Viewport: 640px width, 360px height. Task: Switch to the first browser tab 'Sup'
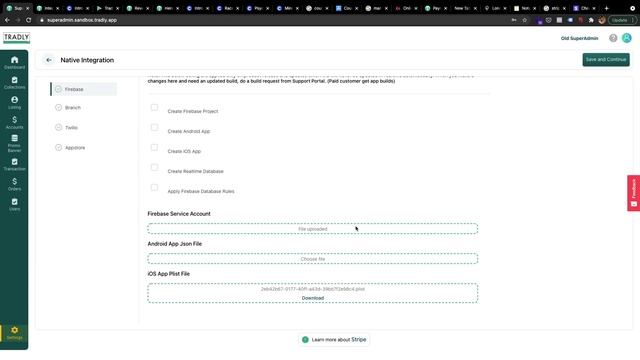pyautogui.click(x=18, y=8)
